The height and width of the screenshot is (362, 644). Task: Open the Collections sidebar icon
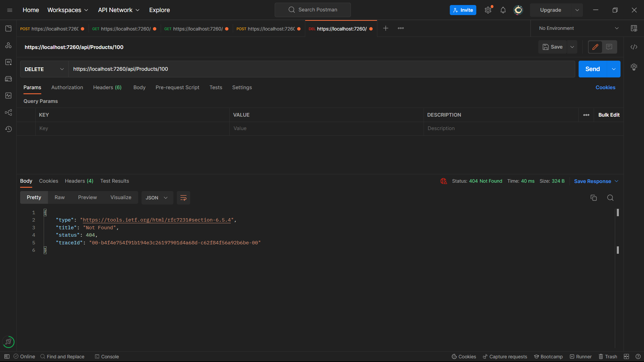[8, 28]
